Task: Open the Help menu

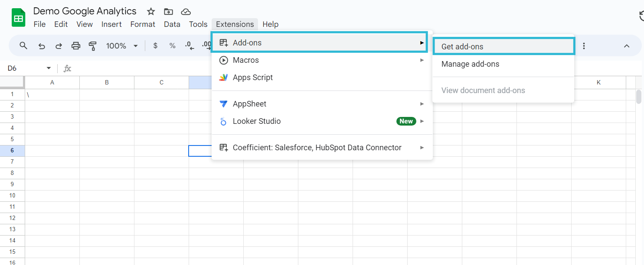Action: point(270,24)
